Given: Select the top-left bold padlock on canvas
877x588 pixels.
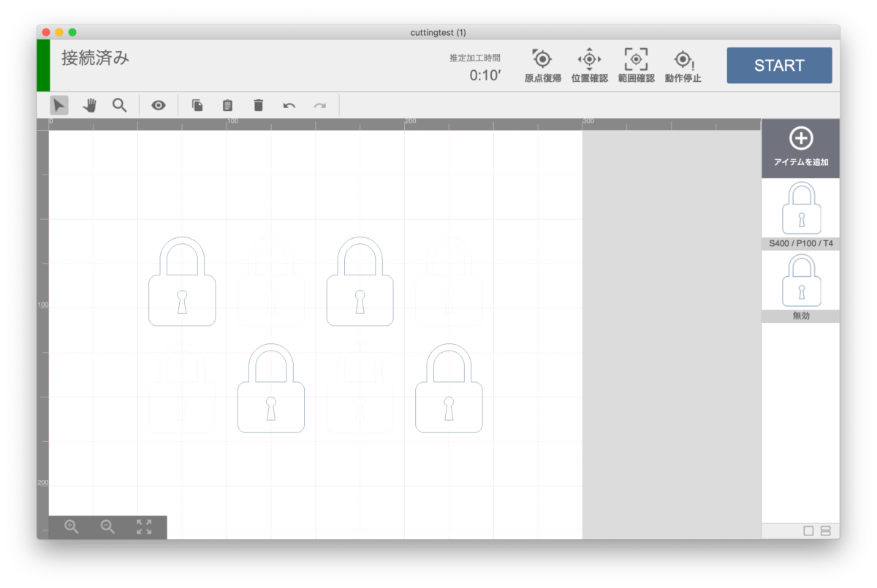Looking at the screenshot, I should tap(182, 281).
